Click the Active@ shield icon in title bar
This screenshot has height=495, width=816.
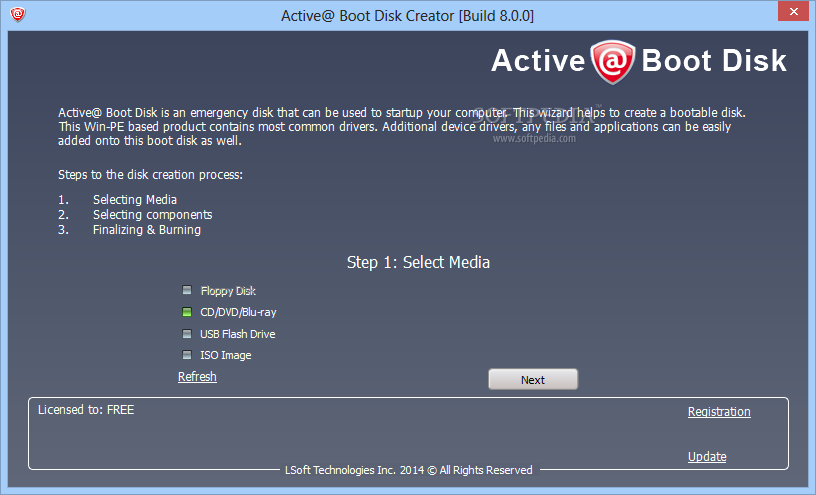click(x=18, y=14)
